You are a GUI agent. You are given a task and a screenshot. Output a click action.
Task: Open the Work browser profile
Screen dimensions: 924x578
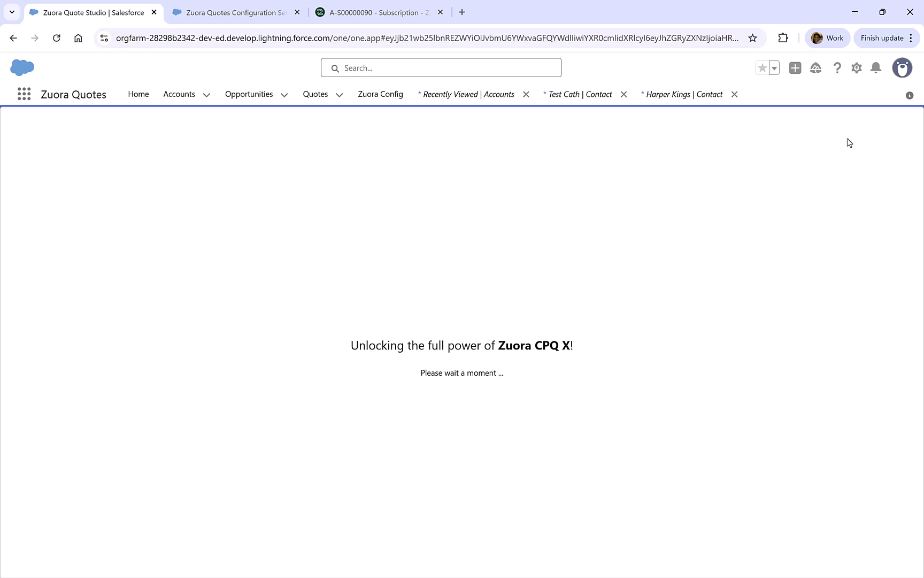pyautogui.click(x=827, y=37)
